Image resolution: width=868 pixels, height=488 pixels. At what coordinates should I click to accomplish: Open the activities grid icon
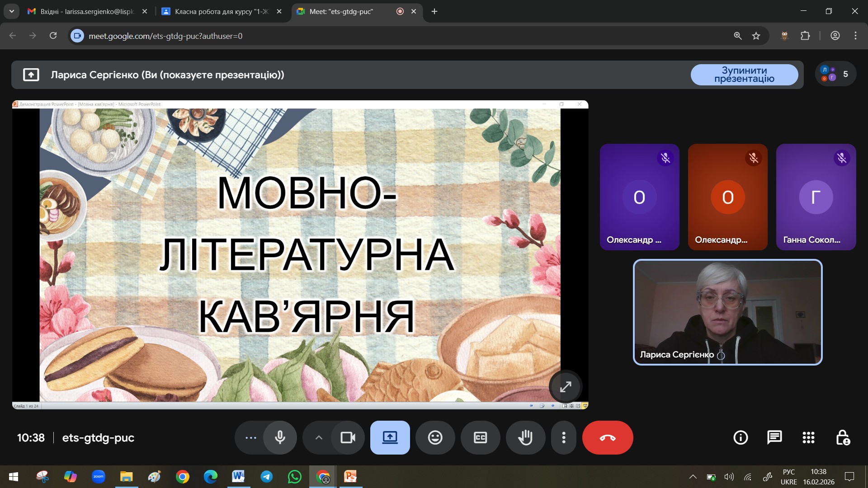point(808,437)
